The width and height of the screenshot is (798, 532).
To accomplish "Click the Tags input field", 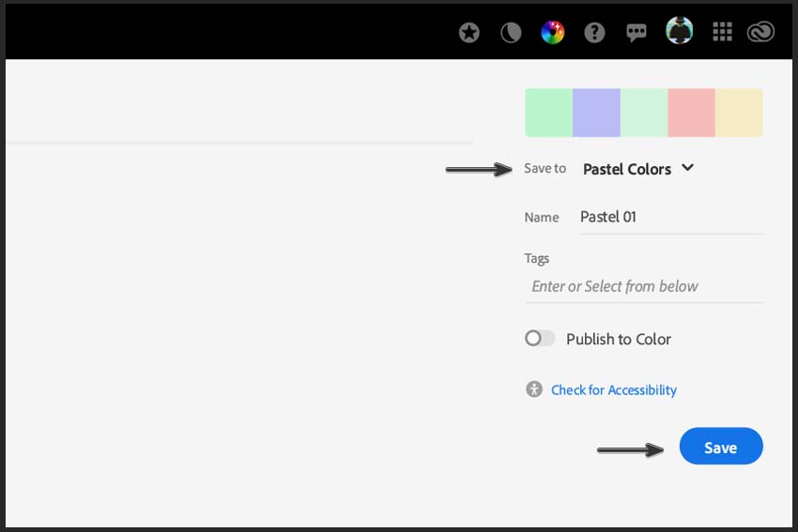I will coord(644,287).
